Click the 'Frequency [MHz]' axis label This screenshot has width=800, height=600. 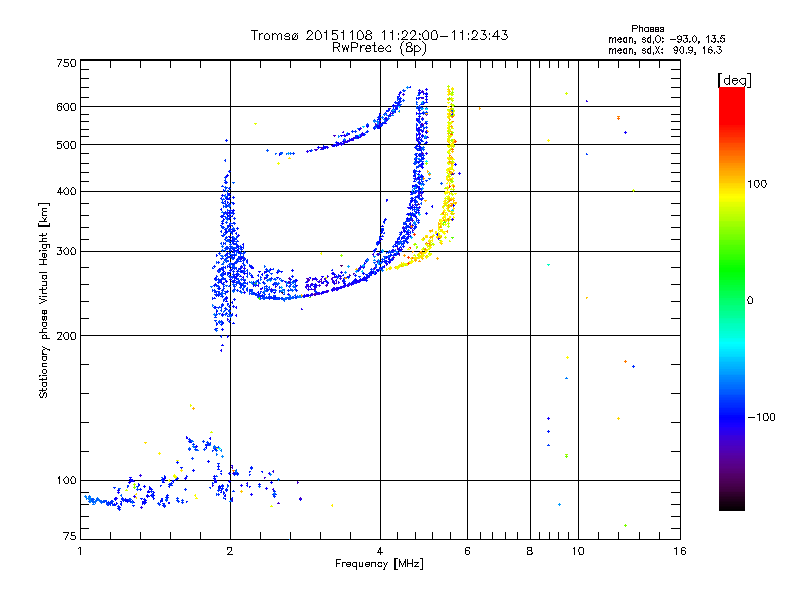(379, 564)
